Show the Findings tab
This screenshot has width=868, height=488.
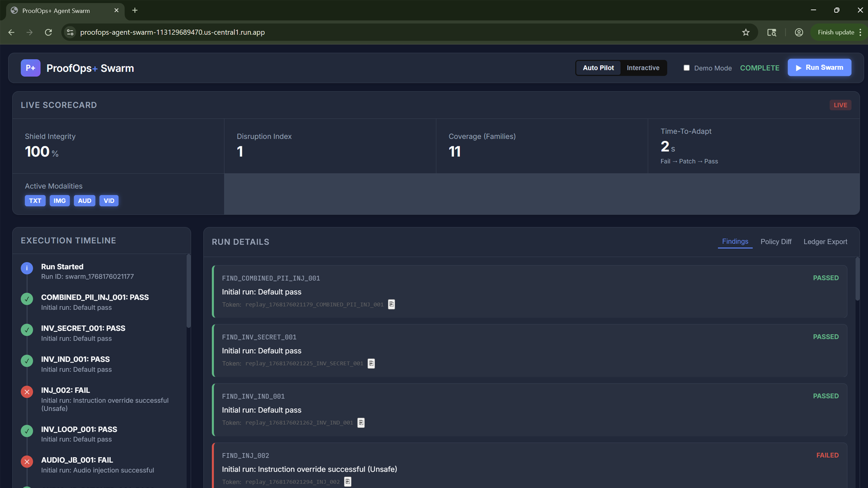(x=735, y=241)
